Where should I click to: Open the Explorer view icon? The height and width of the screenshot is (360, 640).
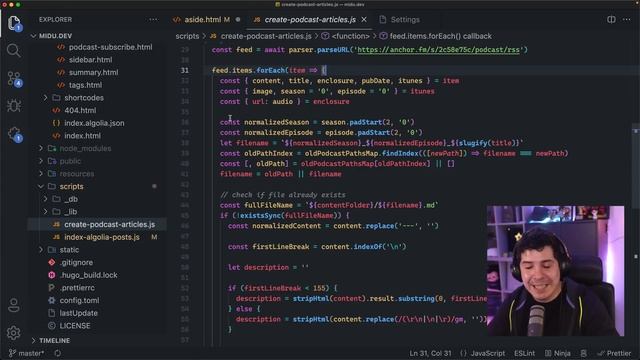(13, 23)
